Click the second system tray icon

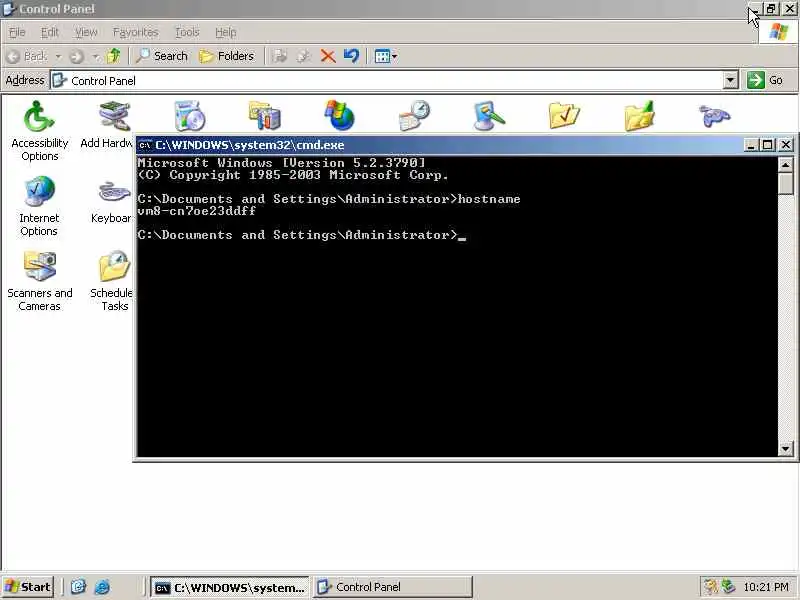[728, 587]
